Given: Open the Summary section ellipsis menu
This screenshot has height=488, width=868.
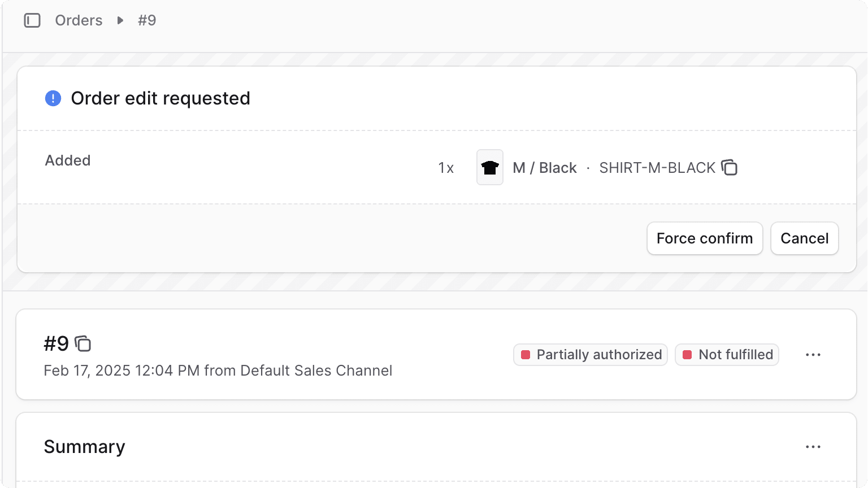Looking at the screenshot, I should pos(813,446).
